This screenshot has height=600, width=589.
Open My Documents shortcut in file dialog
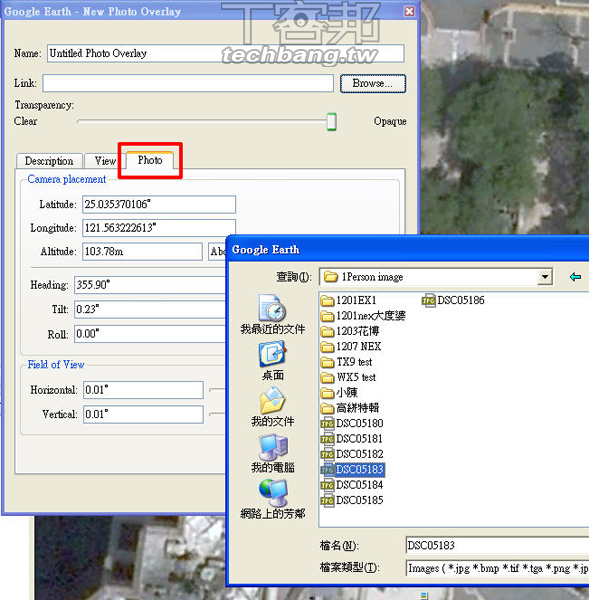pyautogui.click(x=272, y=407)
